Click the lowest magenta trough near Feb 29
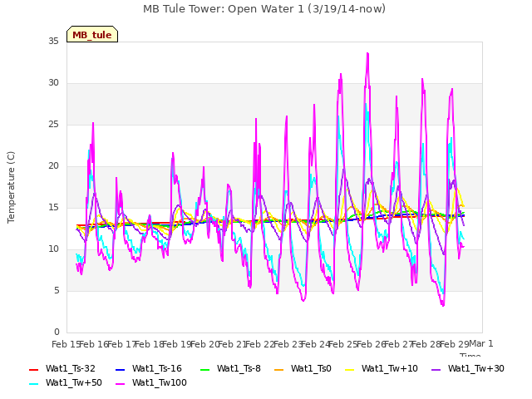The height and width of the screenshot is (399, 532). click(443, 305)
